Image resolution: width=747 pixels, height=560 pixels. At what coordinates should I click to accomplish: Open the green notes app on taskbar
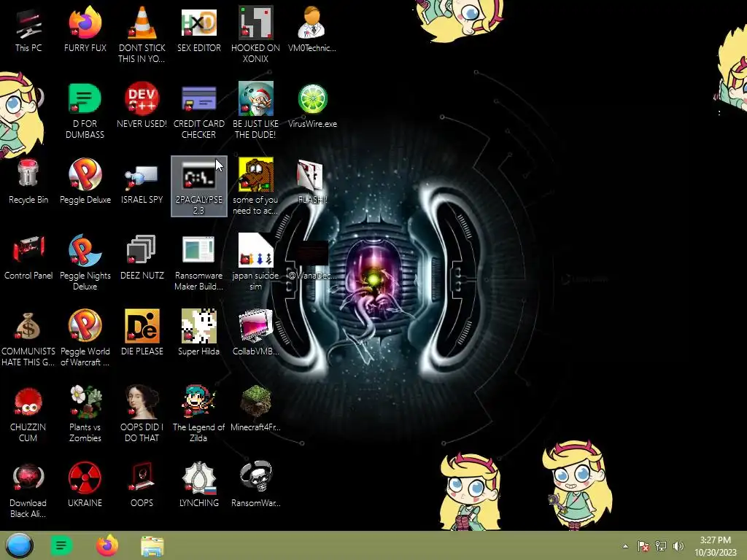tap(61, 545)
